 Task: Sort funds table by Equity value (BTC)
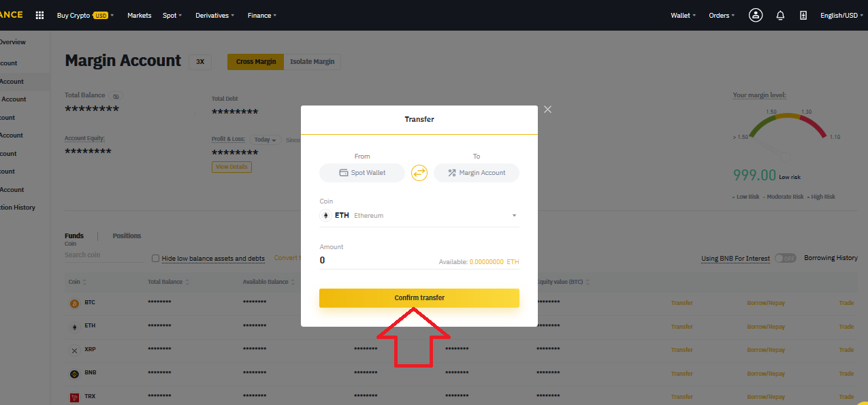coord(564,282)
